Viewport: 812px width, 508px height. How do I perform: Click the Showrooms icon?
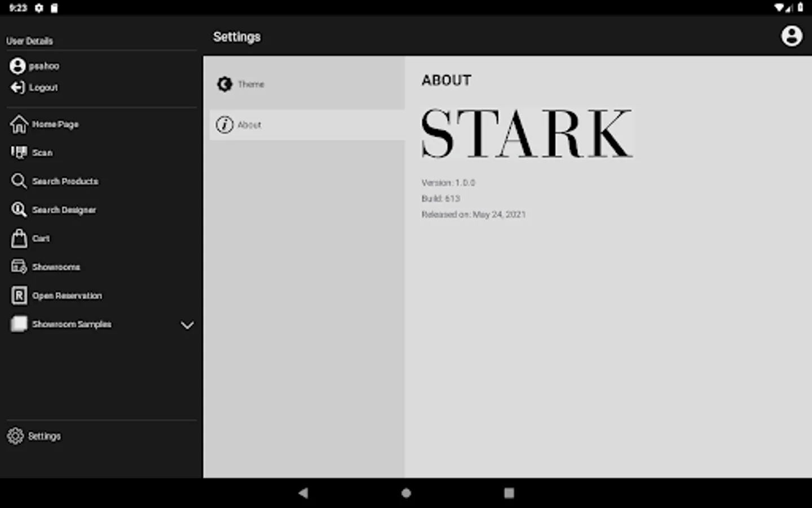[x=19, y=267]
